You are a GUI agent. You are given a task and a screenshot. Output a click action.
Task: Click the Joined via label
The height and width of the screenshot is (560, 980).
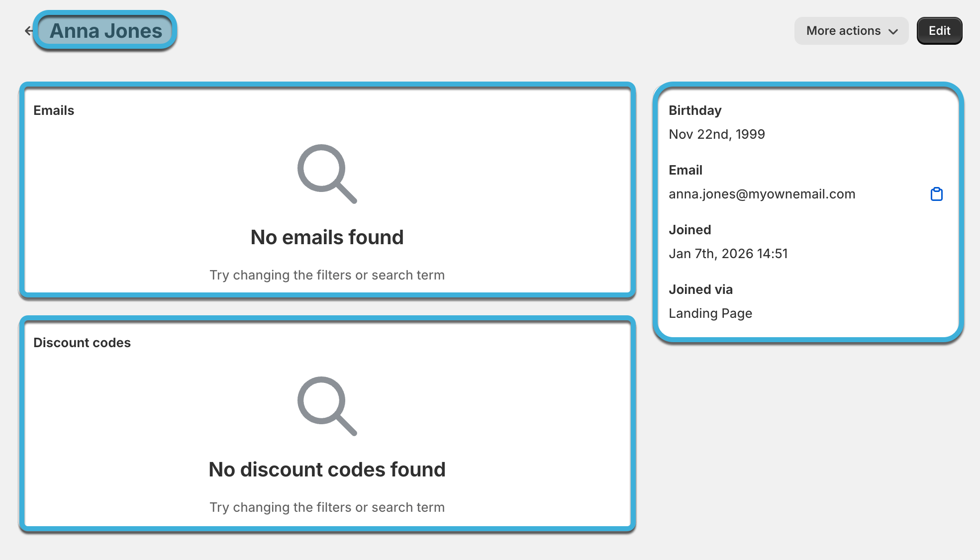(700, 289)
